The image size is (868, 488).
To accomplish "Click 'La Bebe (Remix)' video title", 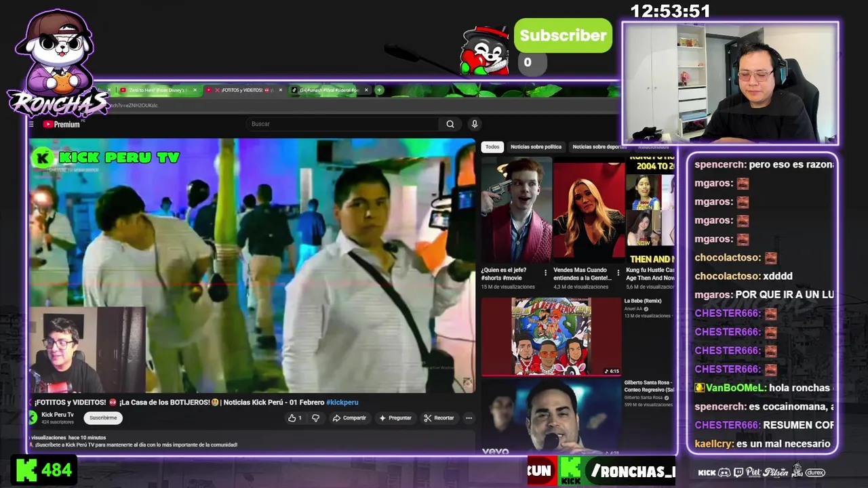I will point(643,301).
